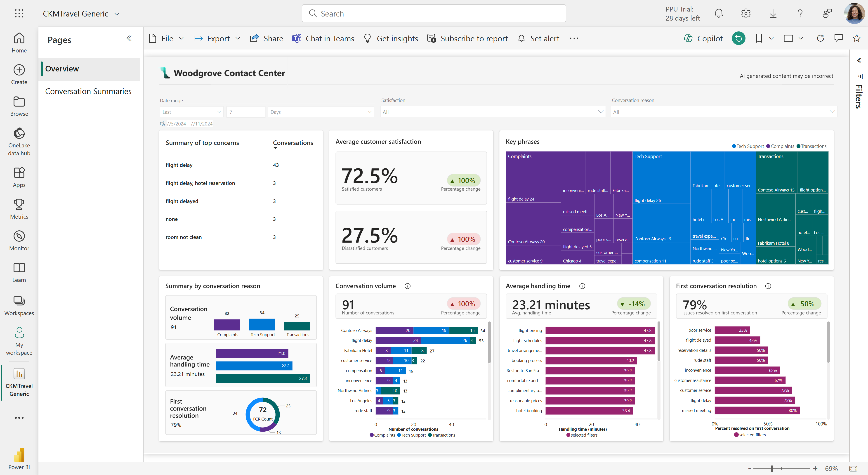This screenshot has height=475, width=868.
Task: Open the view mode dropdown chevron
Action: click(801, 38)
